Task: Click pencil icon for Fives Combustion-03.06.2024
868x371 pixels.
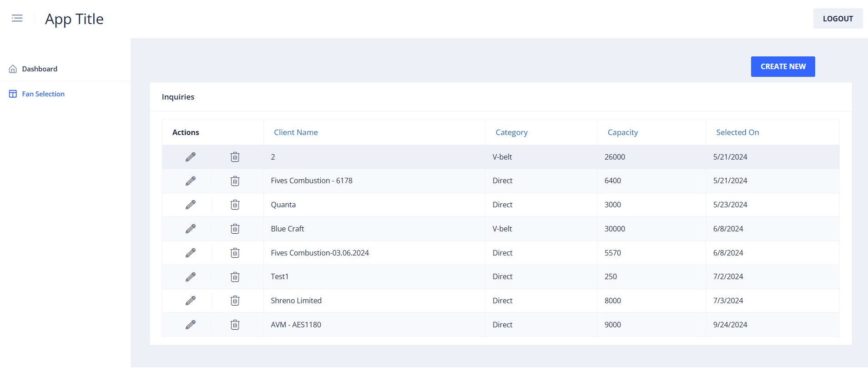Action: (191, 253)
